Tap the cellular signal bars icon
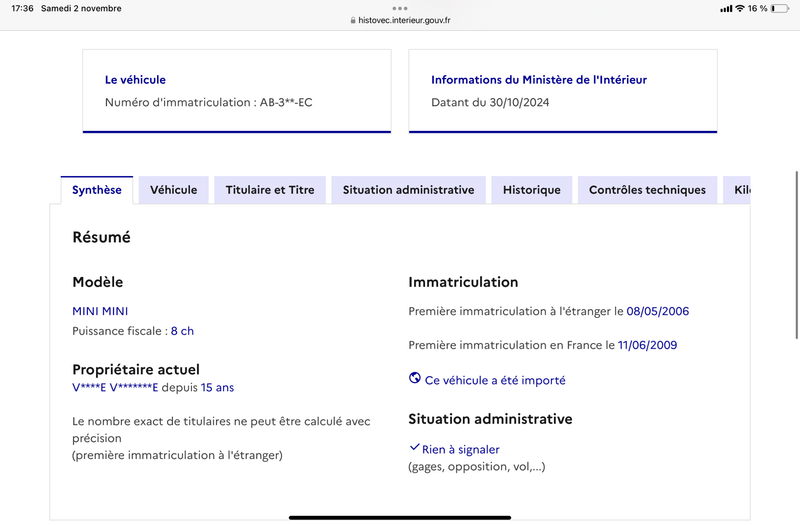800x525 pixels. [726, 8]
